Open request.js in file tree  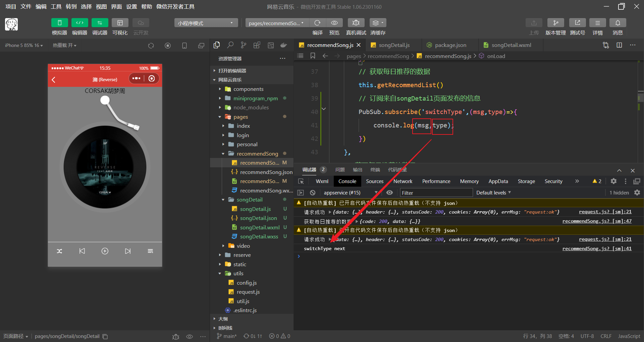coord(248,292)
